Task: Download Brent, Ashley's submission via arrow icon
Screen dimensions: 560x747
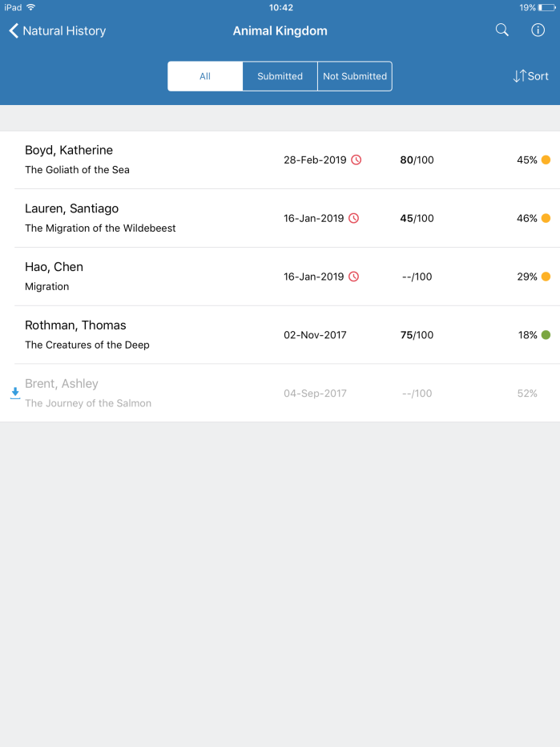Action: pos(15,393)
